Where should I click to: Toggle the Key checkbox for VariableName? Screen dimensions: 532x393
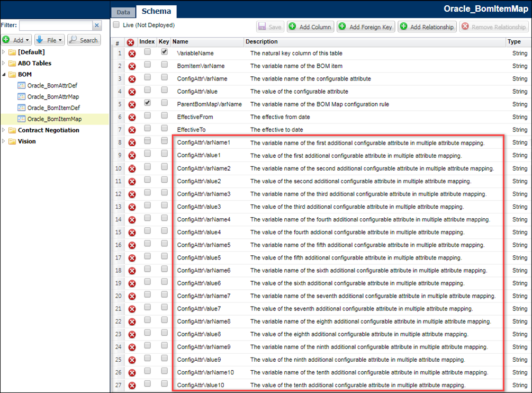pos(164,52)
